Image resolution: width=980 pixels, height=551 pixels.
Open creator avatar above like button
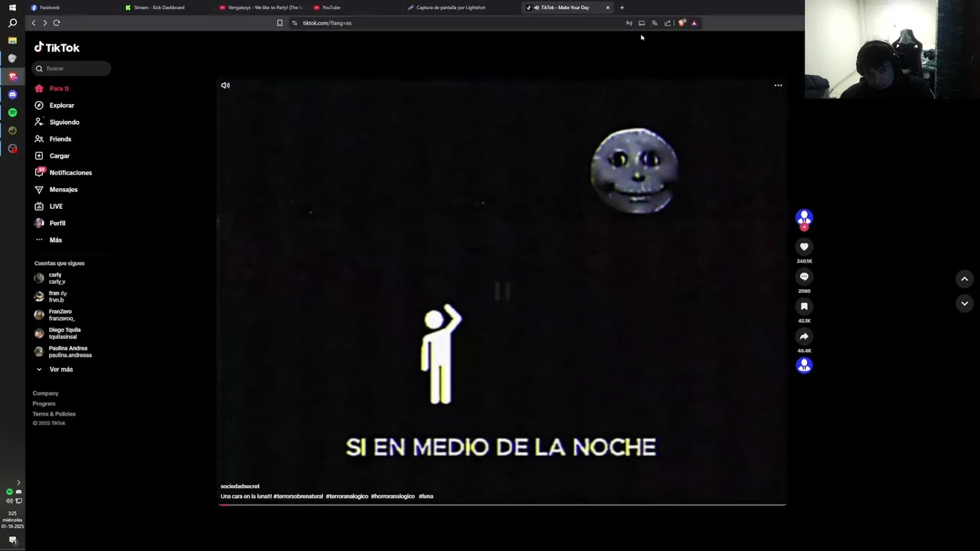tap(804, 218)
